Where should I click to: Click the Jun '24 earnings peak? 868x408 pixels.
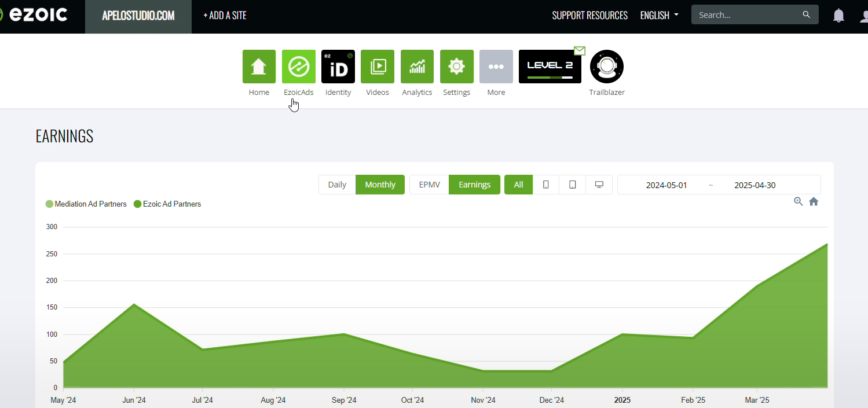coord(134,304)
